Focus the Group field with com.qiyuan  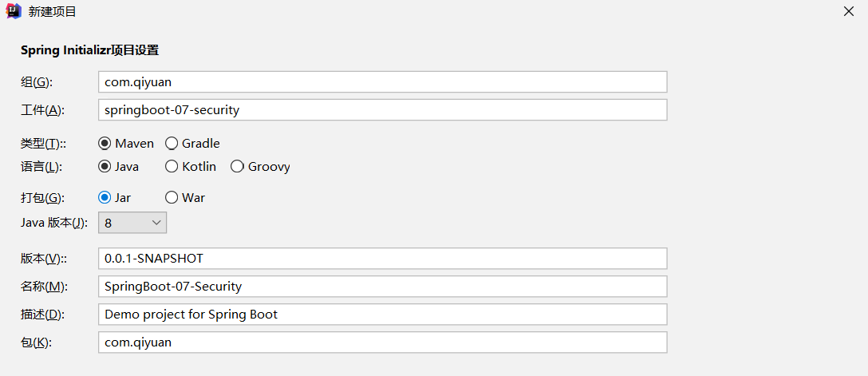(x=382, y=82)
